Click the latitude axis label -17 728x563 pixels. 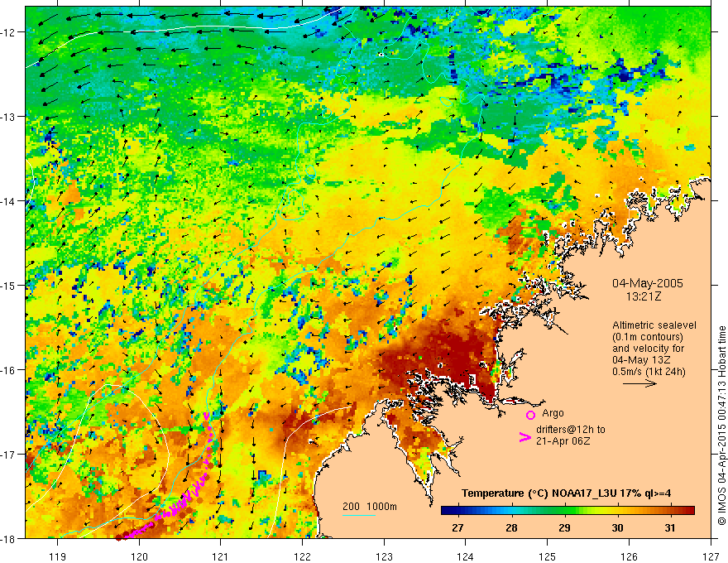pos(9,455)
